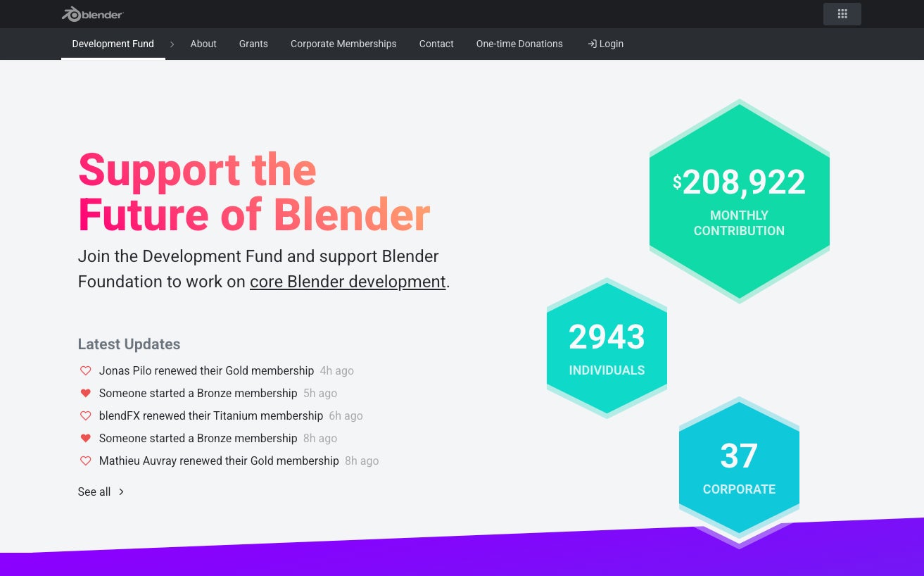The width and height of the screenshot is (924, 576).
Task: Open the About page
Action: (203, 44)
